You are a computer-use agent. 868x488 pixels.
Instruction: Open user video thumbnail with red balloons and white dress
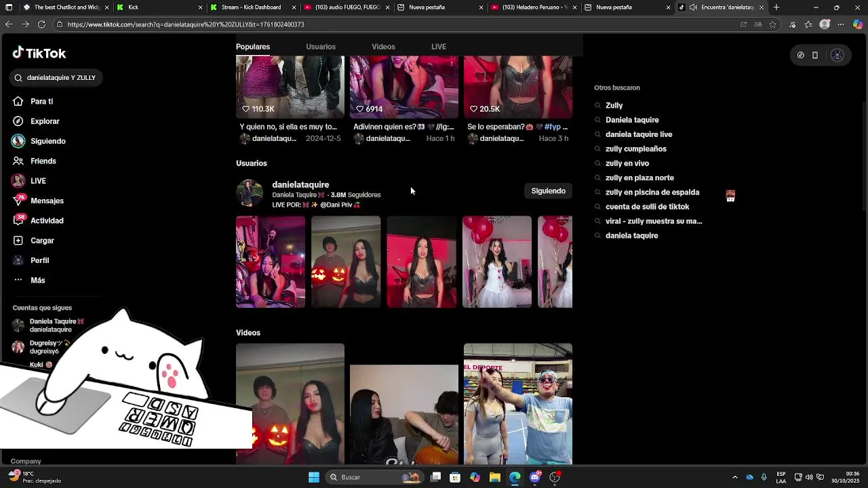point(497,262)
